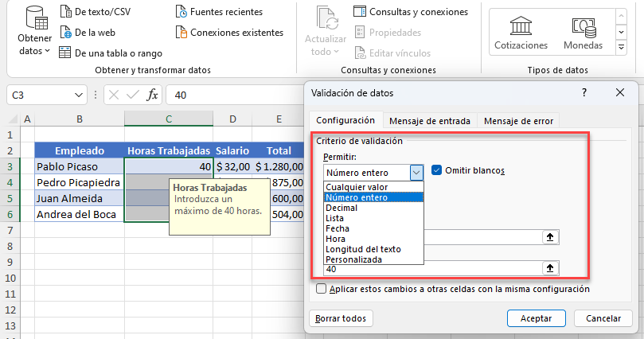Click the Total header cell
The image size is (644, 339).
pyautogui.click(x=279, y=150)
